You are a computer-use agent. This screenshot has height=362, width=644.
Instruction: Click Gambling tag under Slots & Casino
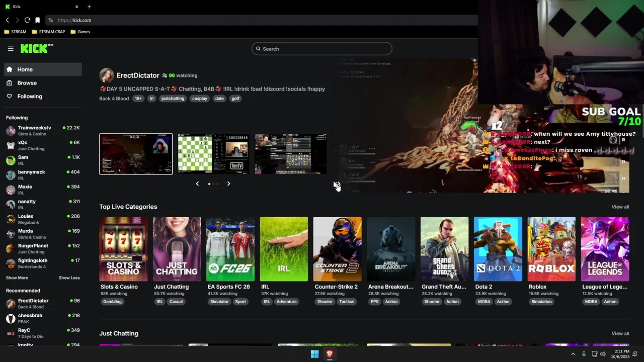(112, 302)
